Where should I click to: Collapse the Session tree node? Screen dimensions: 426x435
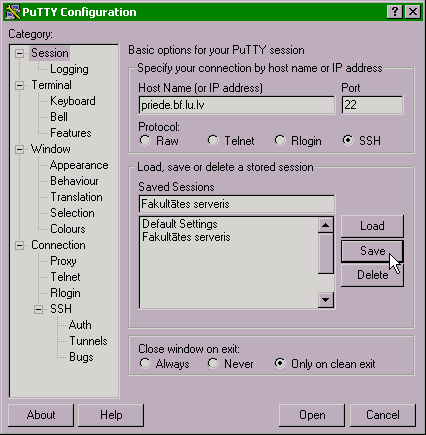tap(19, 53)
